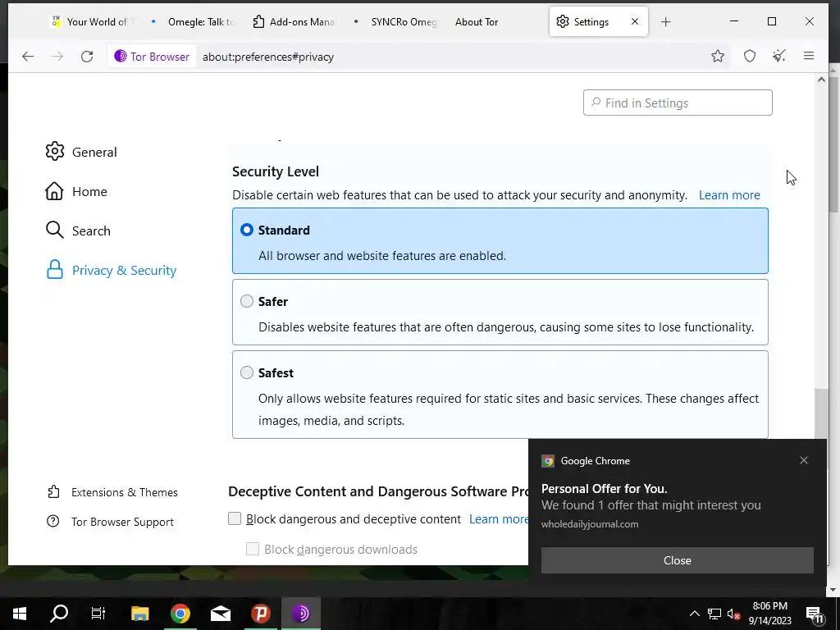
Task: Click the Tor Browser onion identity icon
Action: point(121,57)
